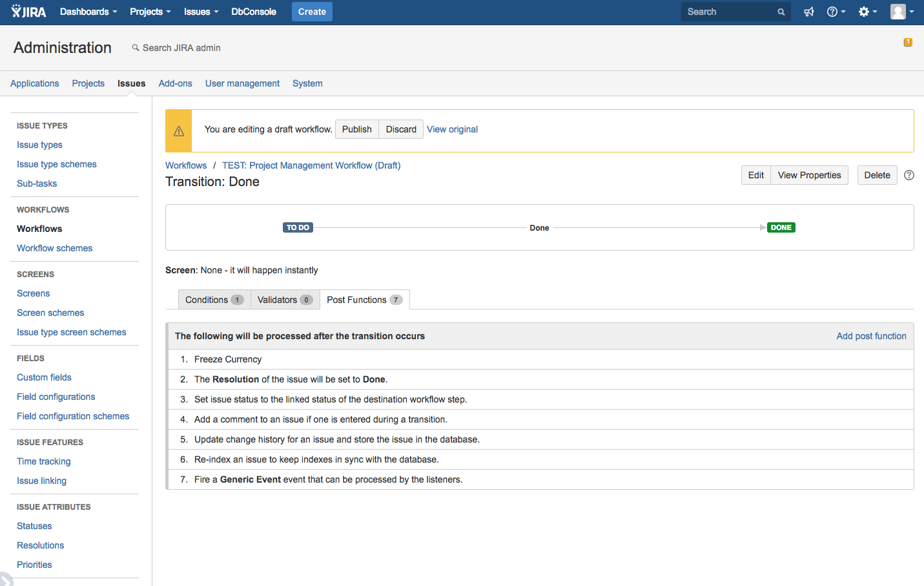Switch to the System admin tab
The width and height of the screenshot is (924, 586).
pyautogui.click(x=307, y=83)
